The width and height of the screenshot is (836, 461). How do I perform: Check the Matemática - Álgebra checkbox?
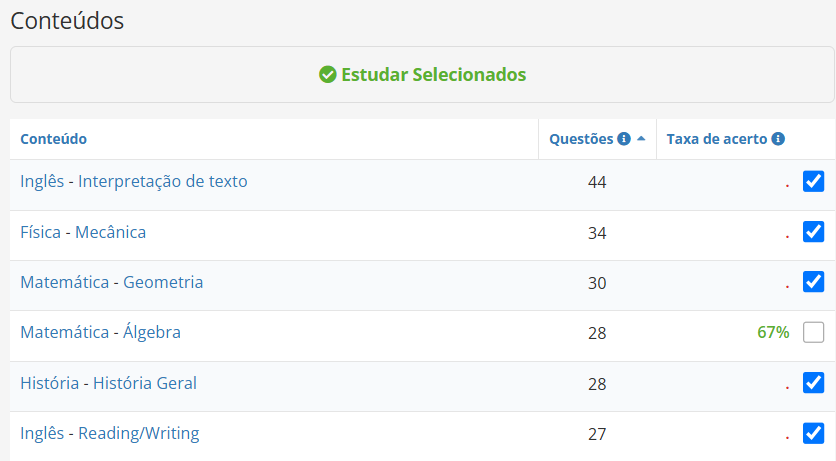click(x=813, y=332)
